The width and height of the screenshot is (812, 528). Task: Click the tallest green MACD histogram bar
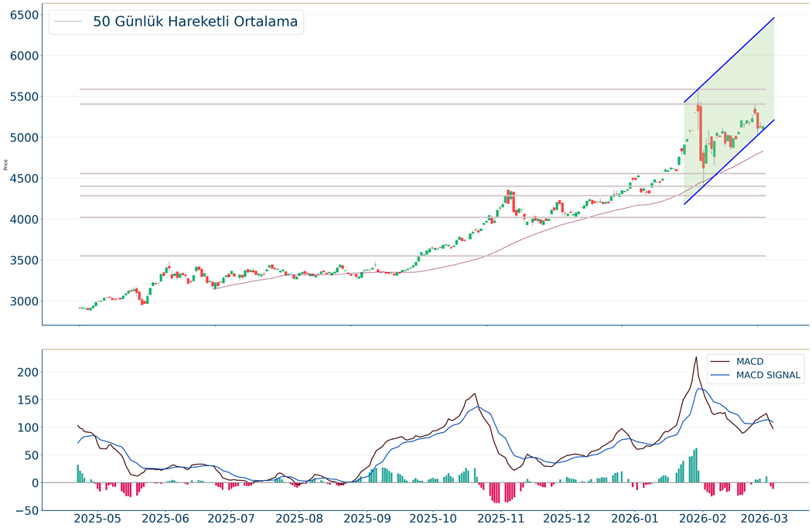[x=696, y=465]
